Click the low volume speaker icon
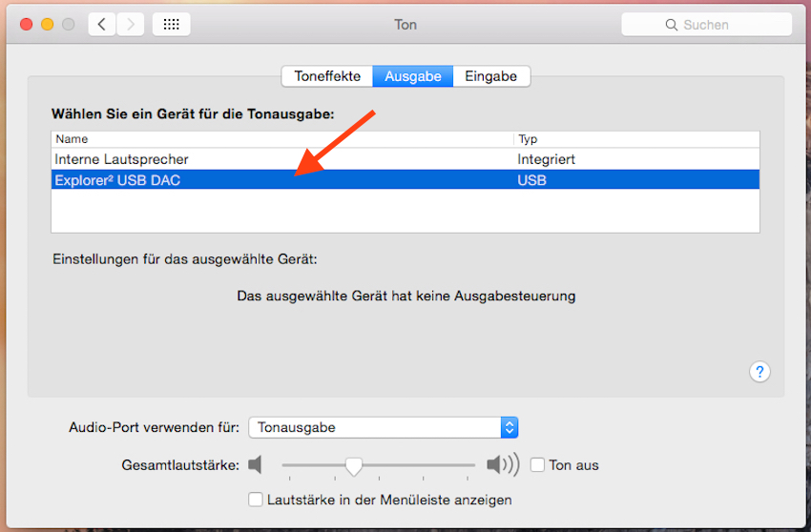This screenshot has height=532, width=811. (x=255, y=465)
